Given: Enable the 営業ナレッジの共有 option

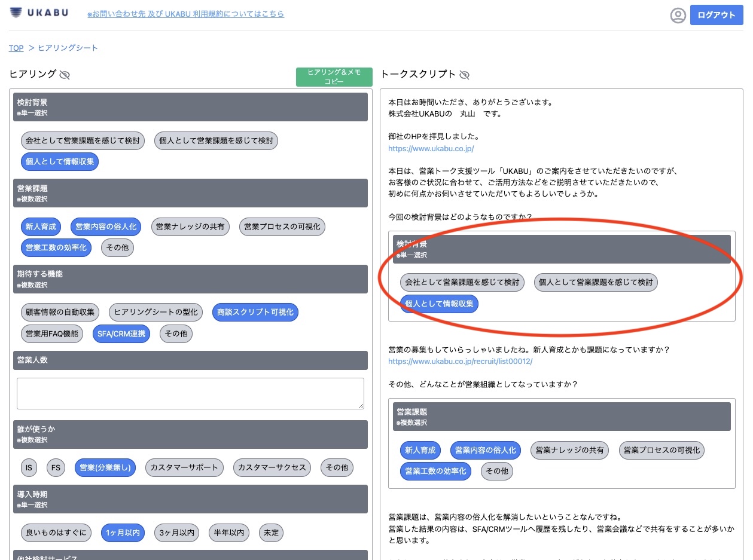Looking at the screenshot, I should [190, 227].
